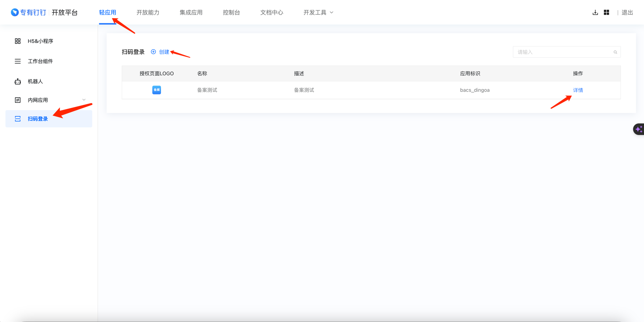Click the 描述 column header
The width and height of the screenshot is (644, 322).
click(x=299, y=73)
